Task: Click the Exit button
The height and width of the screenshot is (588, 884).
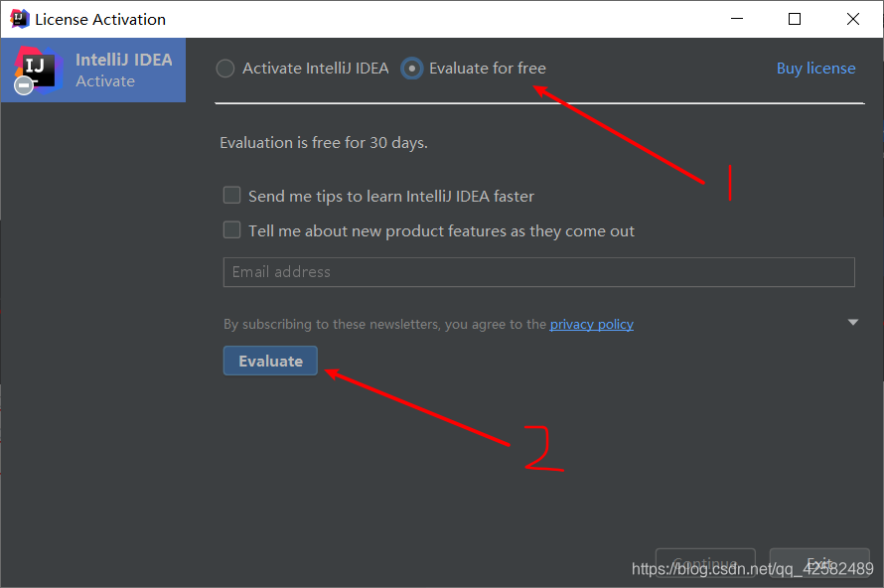Action: point(819,562)
